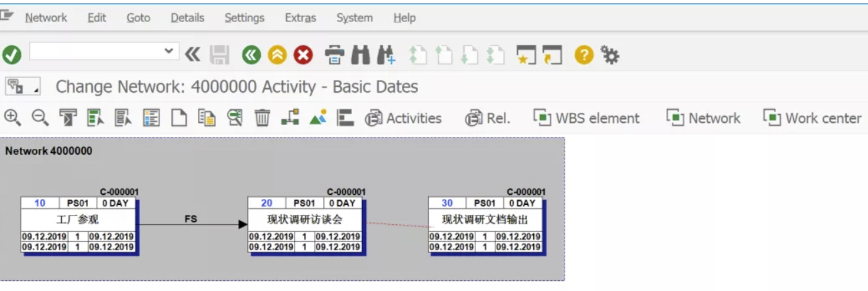Screen dimensions: 868x291
Task: Click the Rel. relationships button
Action: tap(488, 118)
